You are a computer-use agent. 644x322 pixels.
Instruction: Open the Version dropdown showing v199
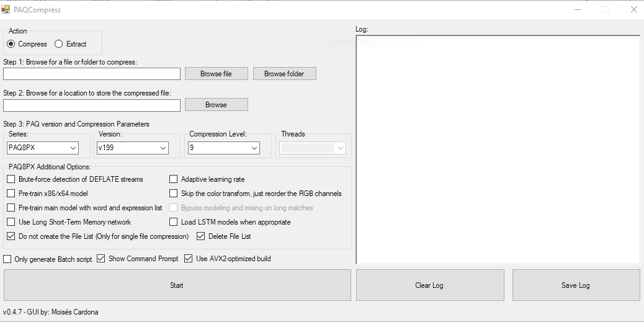point(132,148)
